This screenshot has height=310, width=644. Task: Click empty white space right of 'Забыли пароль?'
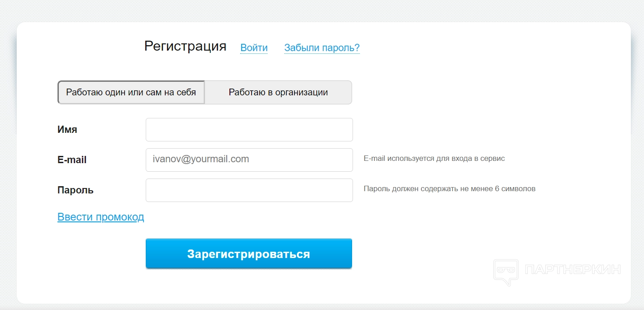point(475,48)
